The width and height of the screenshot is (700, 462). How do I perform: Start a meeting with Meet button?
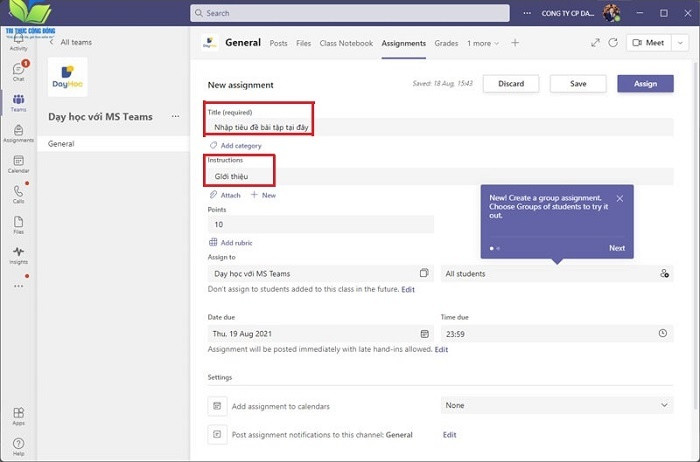(648, 43)
